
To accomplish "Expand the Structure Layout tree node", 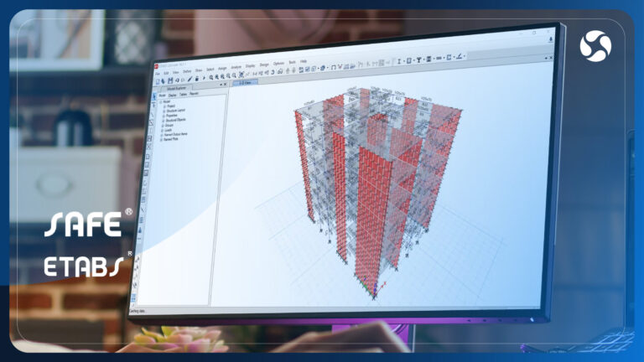I will [x=163, y=112].
